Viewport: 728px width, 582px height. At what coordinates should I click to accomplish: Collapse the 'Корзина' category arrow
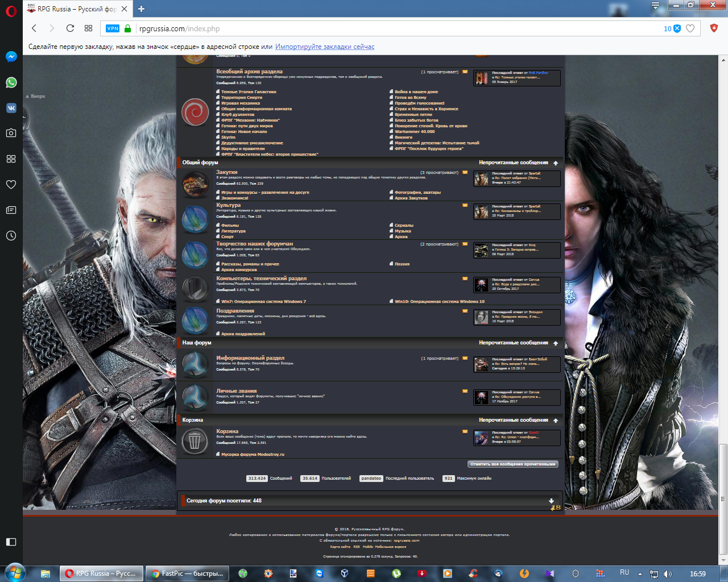(556, 421)
